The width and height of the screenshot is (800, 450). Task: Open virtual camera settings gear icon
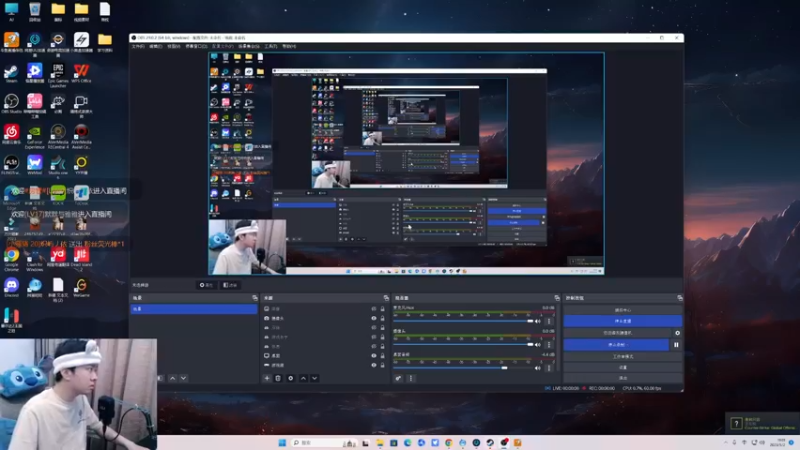[x=678, y=333]
